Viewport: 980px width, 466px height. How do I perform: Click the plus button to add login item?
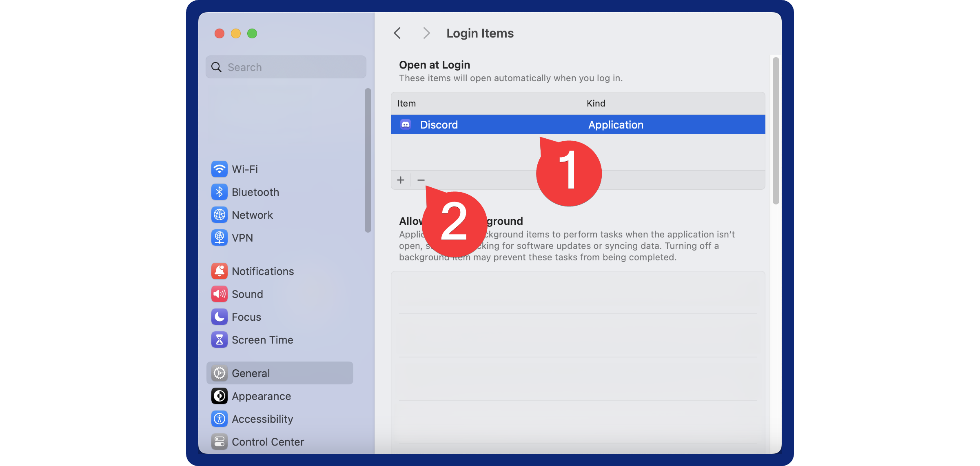[x=400, y=180]
